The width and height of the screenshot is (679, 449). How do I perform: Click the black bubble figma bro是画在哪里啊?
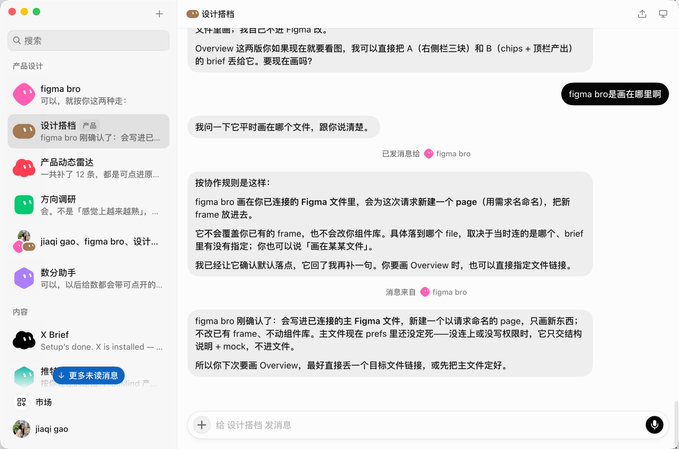[614, 94]
